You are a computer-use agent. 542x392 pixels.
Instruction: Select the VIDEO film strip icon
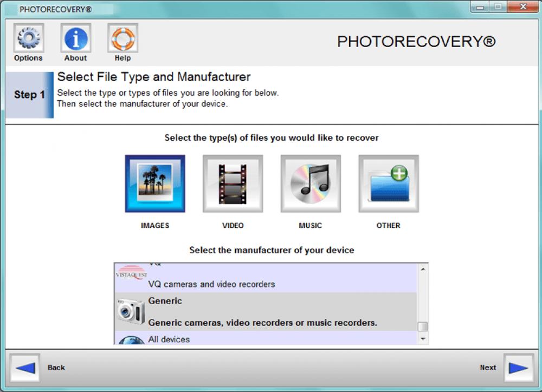[233, 184]
